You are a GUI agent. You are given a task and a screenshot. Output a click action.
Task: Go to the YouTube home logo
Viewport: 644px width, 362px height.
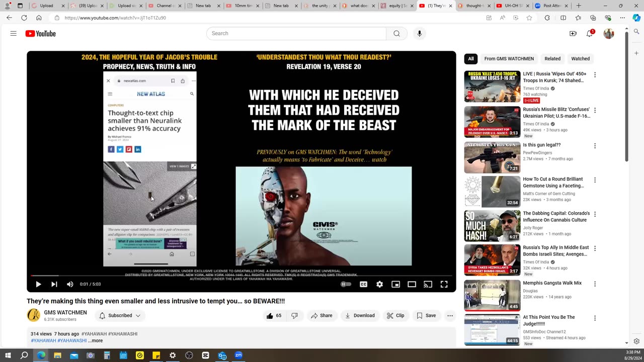[x=40, y=34]
